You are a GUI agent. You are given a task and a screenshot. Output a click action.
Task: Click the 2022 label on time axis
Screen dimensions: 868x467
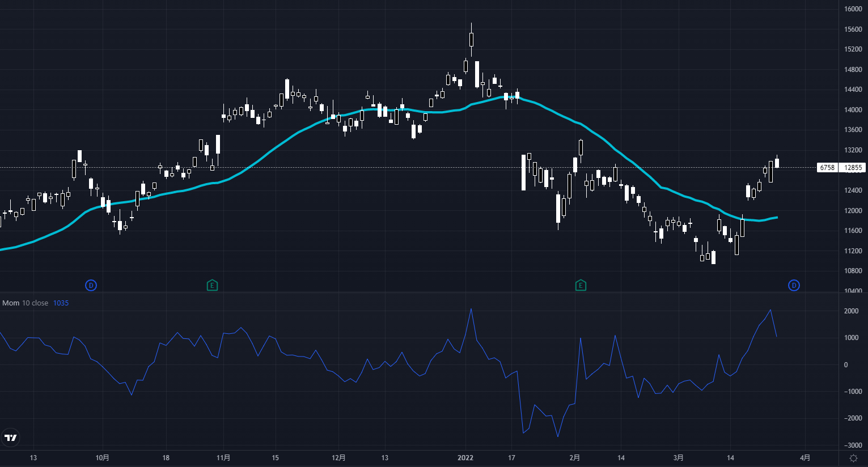465,458
